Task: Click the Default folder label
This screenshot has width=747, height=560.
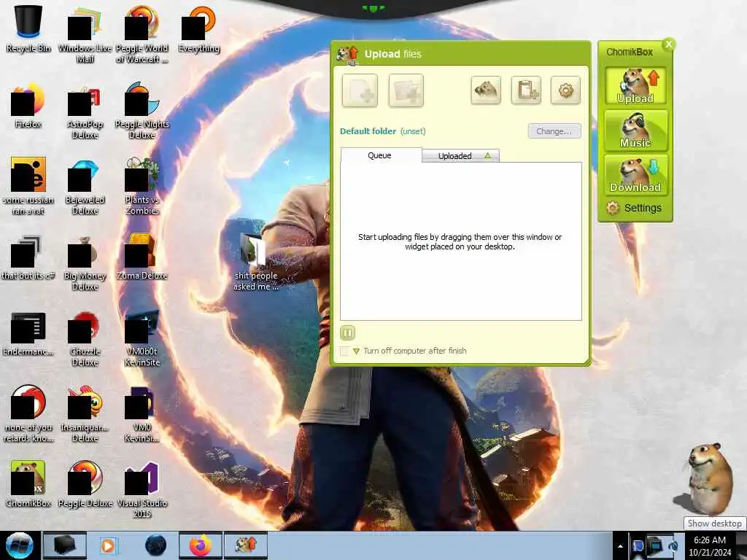Action: coord(368,131)
